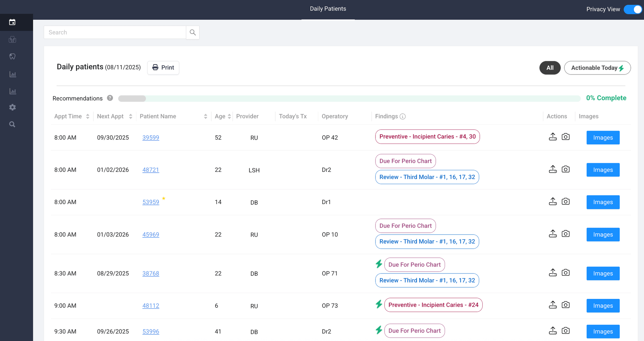Click the magnifier in the search bar
Screen dimensions: 644x341
(192, 32)
